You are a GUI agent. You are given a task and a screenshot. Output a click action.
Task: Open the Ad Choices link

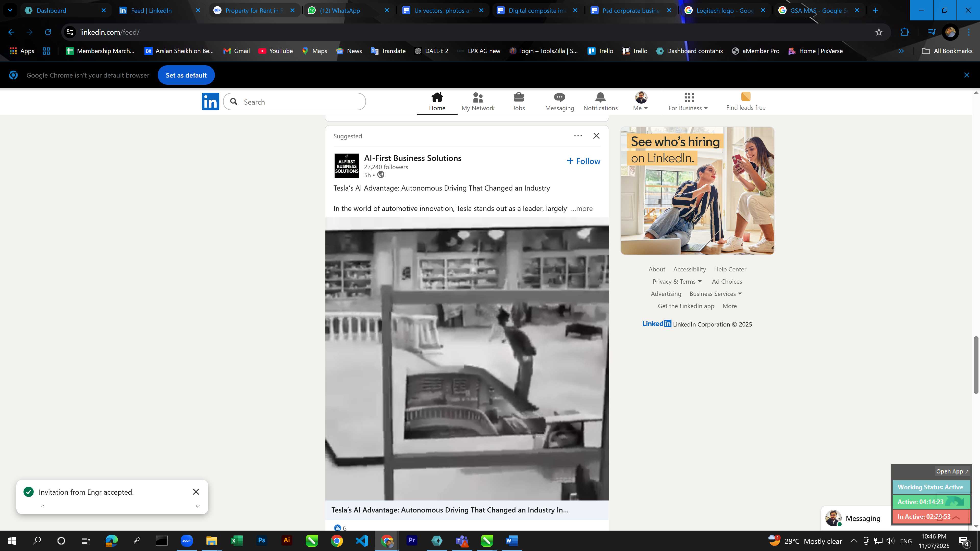[727, 281]
